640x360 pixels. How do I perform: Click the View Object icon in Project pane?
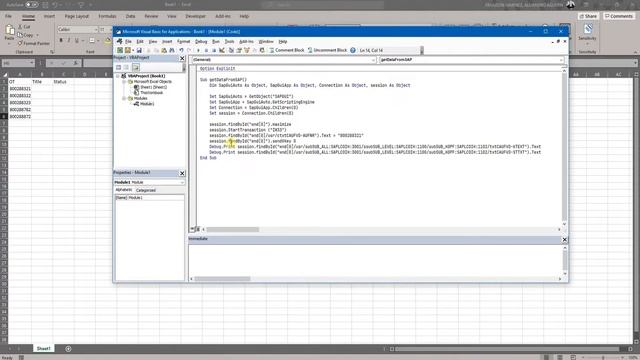pos(127,67)
